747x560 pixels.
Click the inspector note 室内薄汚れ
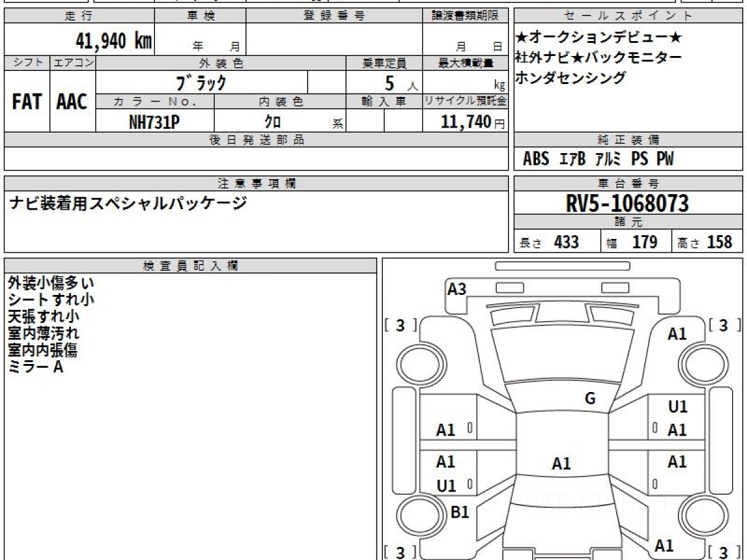44,333
